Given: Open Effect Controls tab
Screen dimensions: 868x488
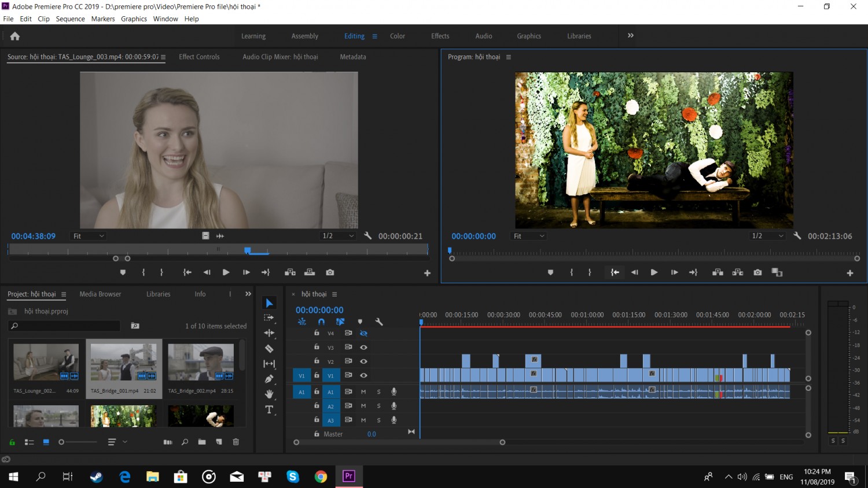Looking at the screenshot, I should (x=199, y=57).
